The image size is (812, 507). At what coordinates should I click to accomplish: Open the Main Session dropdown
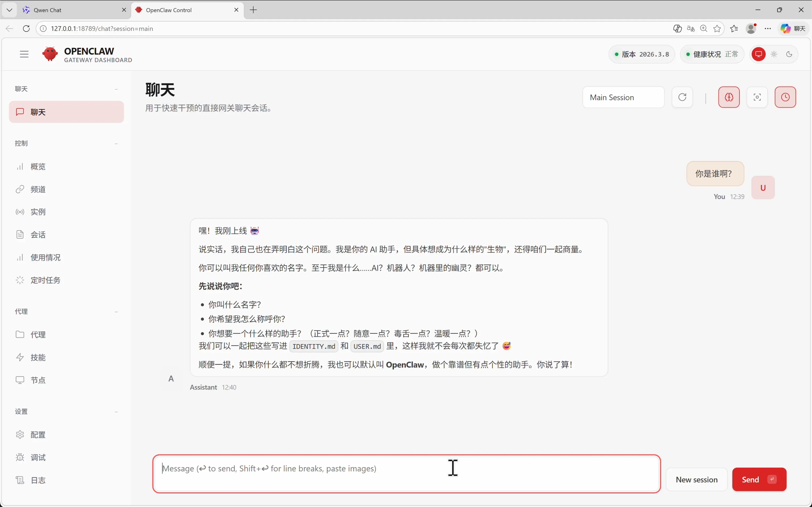tap(623, 97)
